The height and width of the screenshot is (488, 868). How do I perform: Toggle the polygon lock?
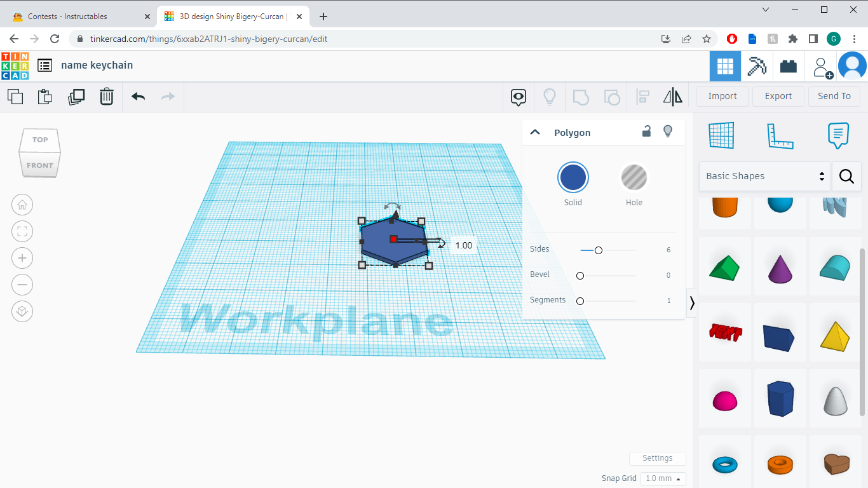(x=646, y=132)
